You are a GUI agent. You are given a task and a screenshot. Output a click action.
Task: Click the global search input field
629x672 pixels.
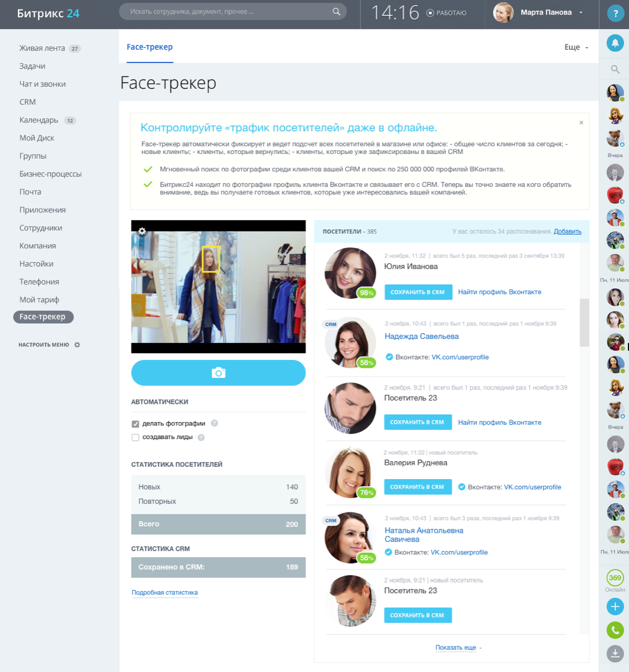pyautogui.click(x=233, y=11)
